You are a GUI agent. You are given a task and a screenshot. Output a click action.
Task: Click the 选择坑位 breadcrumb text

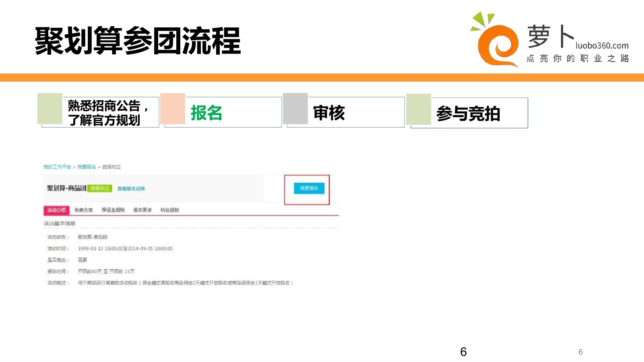pos(111,167)
